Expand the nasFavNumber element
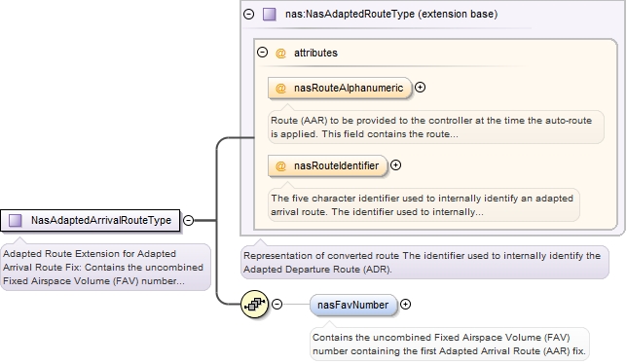This screenshot has width=627, height=364. pos(405,305)
